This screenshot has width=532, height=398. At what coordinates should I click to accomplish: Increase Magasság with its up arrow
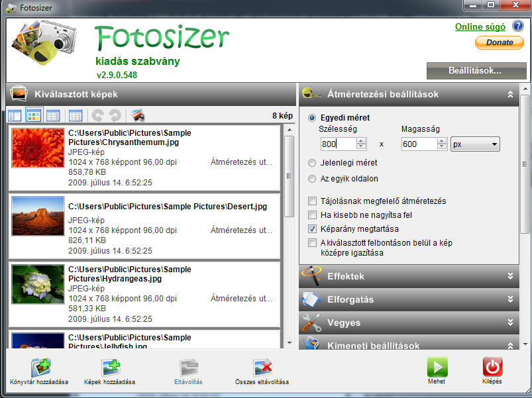click(442, 140)
